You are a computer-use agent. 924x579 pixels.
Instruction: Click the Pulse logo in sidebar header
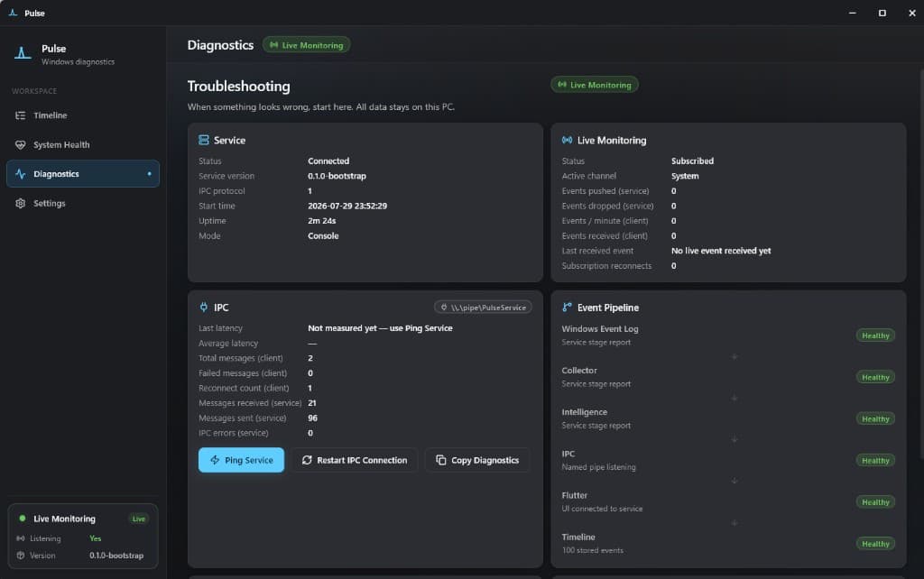23,53
